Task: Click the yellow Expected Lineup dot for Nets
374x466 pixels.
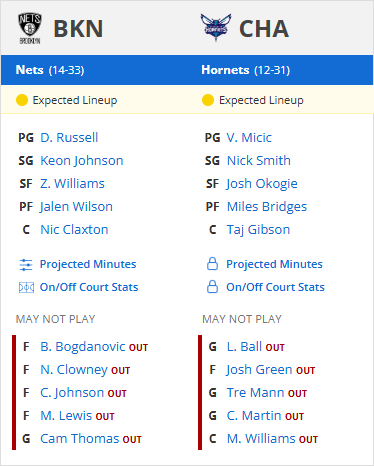Action: (x=22, y=100)
